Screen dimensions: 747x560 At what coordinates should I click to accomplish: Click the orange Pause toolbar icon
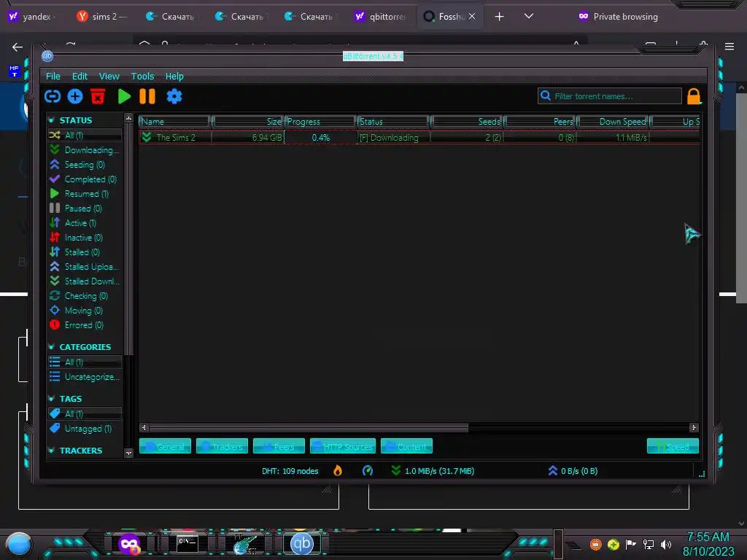(147, 96)
